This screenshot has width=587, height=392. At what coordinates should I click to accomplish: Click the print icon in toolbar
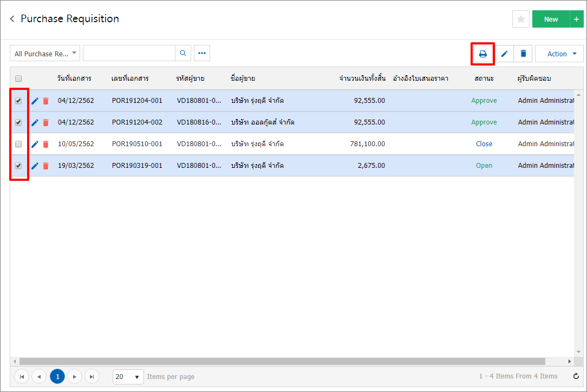(x=483, y=54)
